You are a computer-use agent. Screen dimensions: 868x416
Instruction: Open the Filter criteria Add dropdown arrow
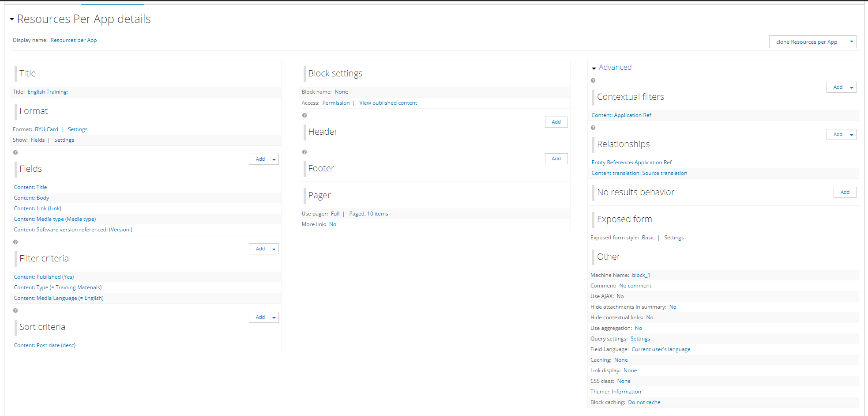pos(274,249)
